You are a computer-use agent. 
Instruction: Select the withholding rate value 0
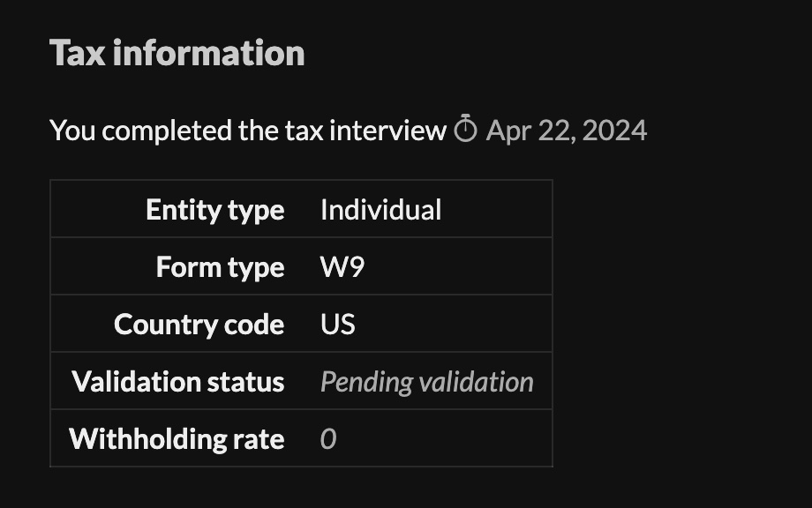click(x=328, y=439)
